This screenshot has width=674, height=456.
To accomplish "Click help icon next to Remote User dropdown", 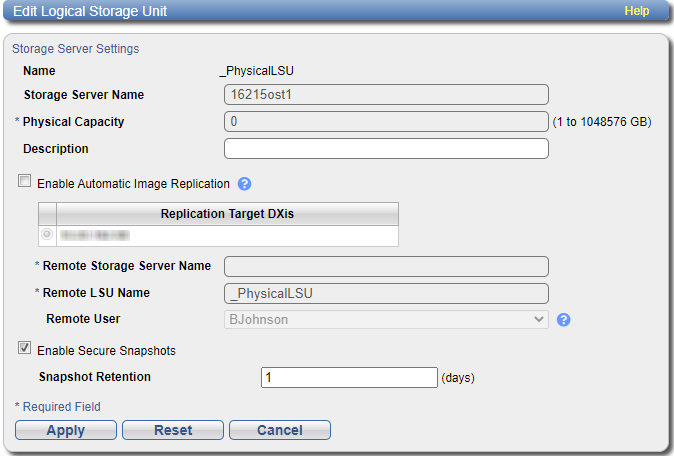I will [563, 320].
